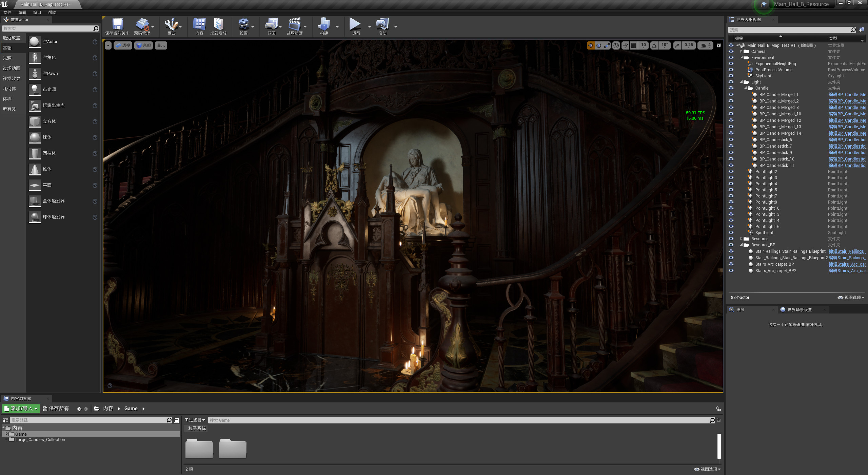Open the Help (帮助) menu
Image resolution: width=868 pixels, height=475 pixels.
(x=52, y=13)
